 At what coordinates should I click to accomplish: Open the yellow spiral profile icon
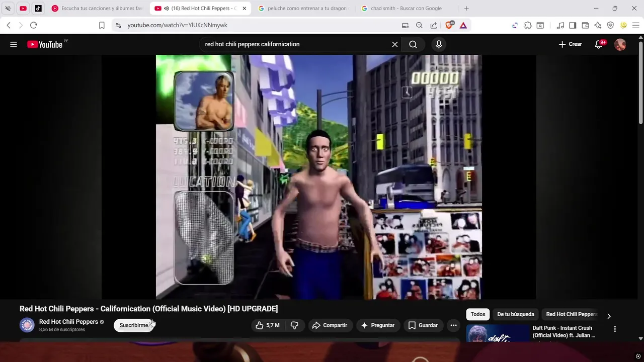pyautogui.click(x=623, y=25)
